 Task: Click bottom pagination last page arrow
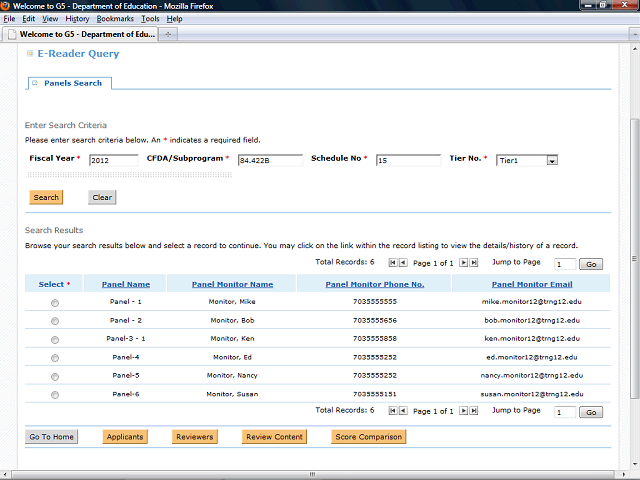click(476, 411)
